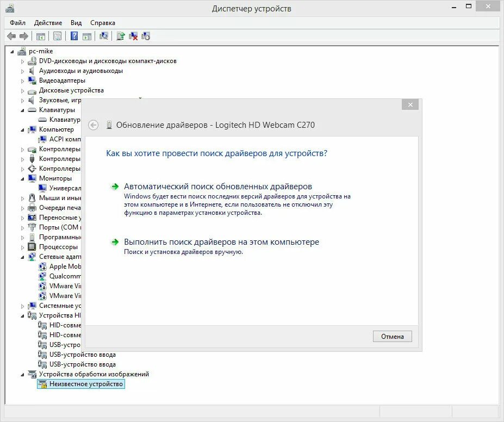Expand the Дисковые устройства node
This screenshot has width=504, height=422.
(x=22, y=91)
